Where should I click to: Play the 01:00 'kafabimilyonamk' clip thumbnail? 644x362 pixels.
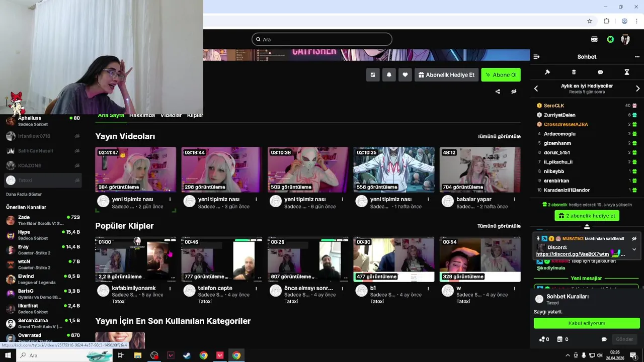coord(136,259)
